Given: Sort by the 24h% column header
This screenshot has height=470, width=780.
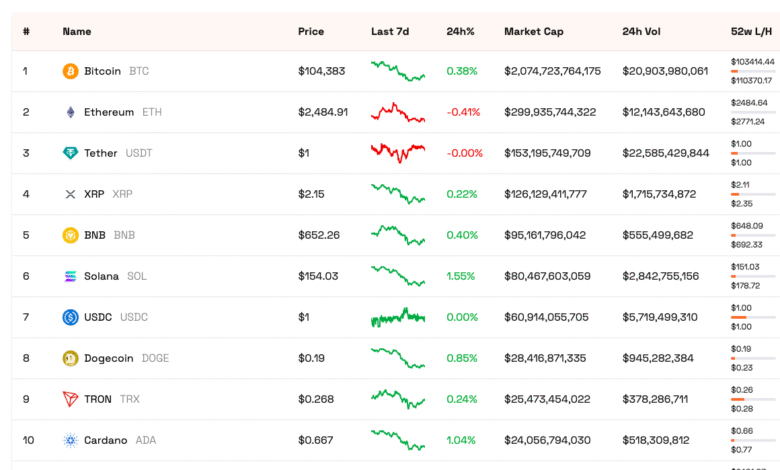Looking at the screenshot, I should click(x=460, y=31).
